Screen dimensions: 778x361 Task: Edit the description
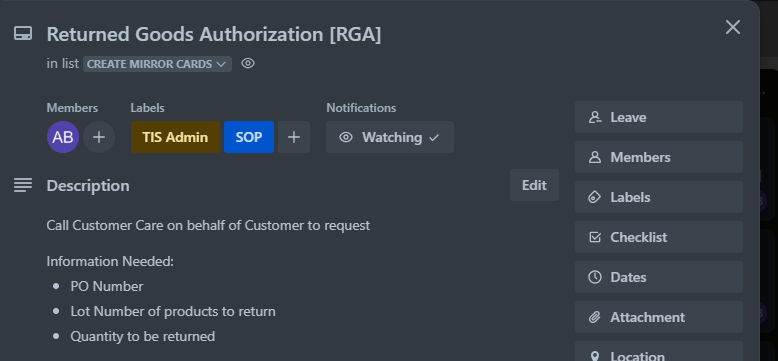pos(534,185)
